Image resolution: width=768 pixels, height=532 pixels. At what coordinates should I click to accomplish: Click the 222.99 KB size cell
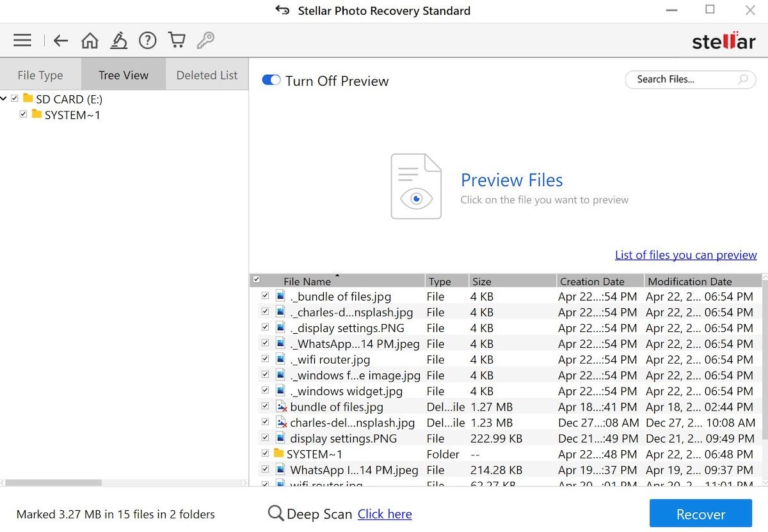497,439
